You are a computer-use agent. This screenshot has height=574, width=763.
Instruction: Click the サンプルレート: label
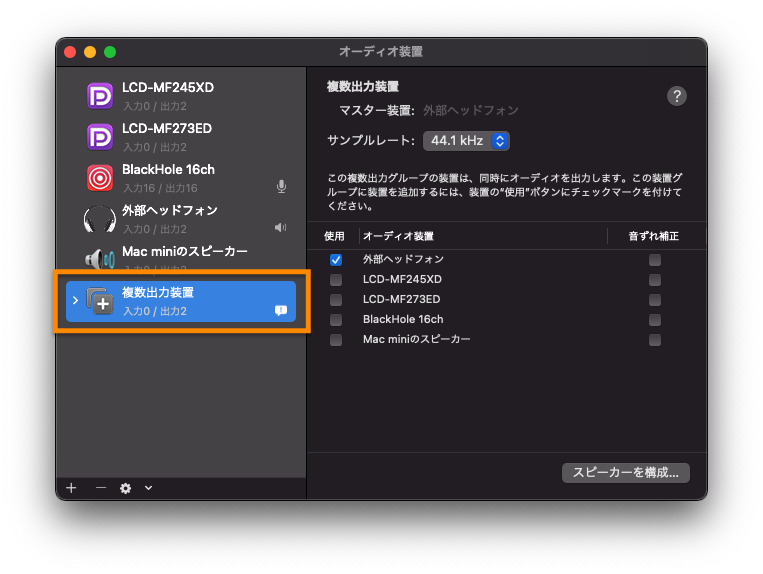pos(371,141)
